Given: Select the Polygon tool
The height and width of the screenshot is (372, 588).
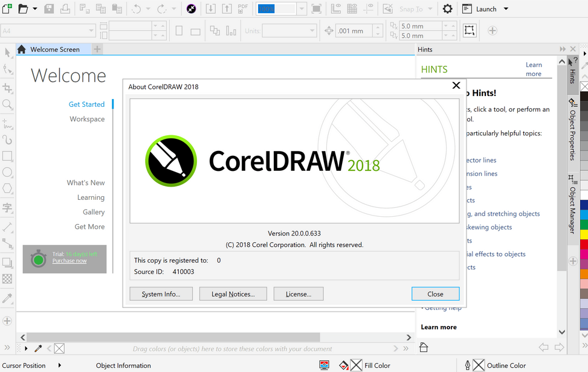Looking at the screenshot, I should click(7, 188).
